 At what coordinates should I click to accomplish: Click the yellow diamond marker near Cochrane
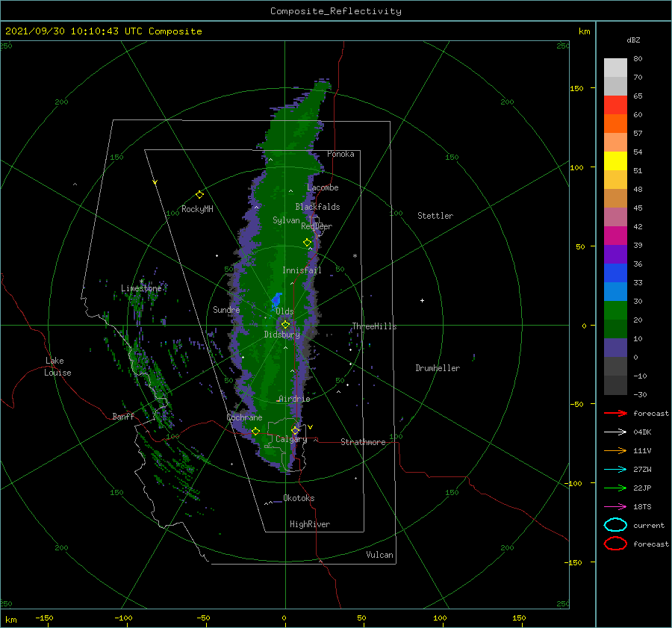pos(255,432)
